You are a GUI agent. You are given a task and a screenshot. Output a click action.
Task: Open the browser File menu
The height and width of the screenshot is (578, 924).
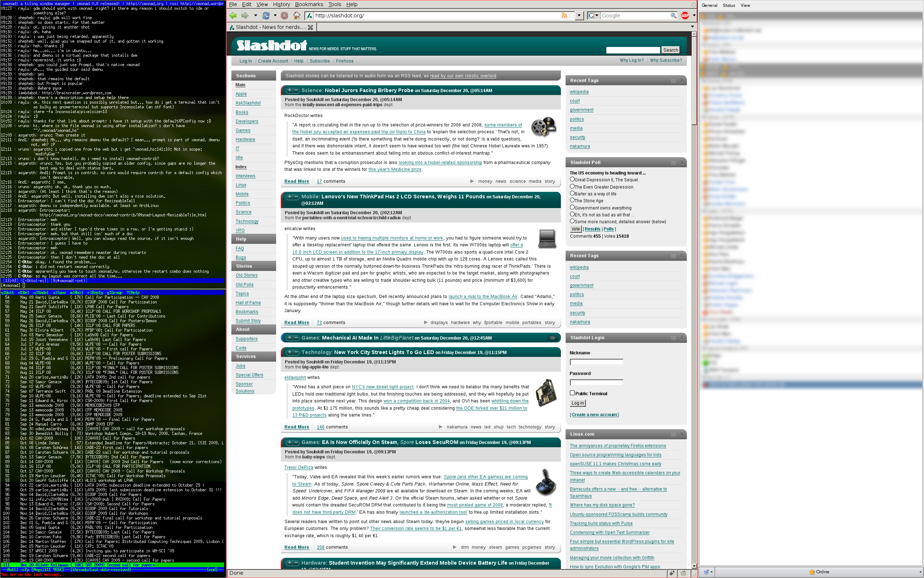coord(233,4)
